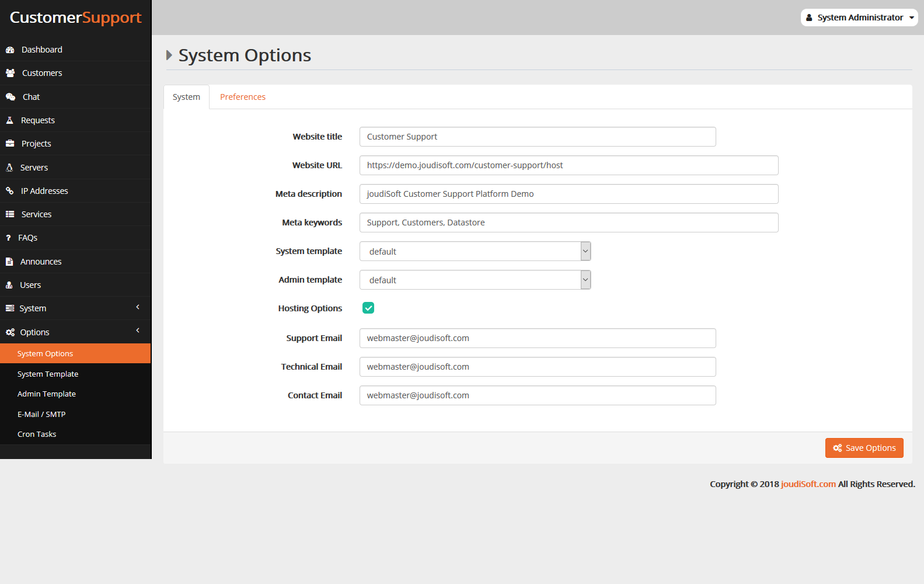
Task: Edit the Meta description field
Action: click(x=569, y=194)
